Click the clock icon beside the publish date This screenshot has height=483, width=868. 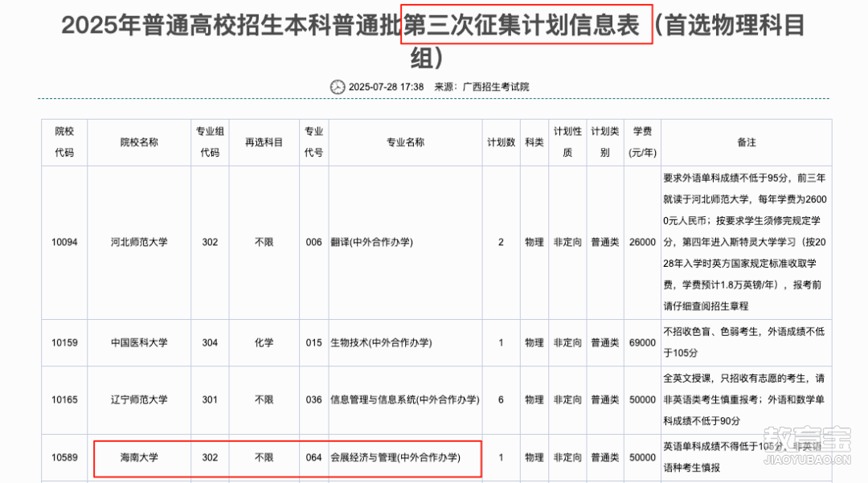coord(337,87)
